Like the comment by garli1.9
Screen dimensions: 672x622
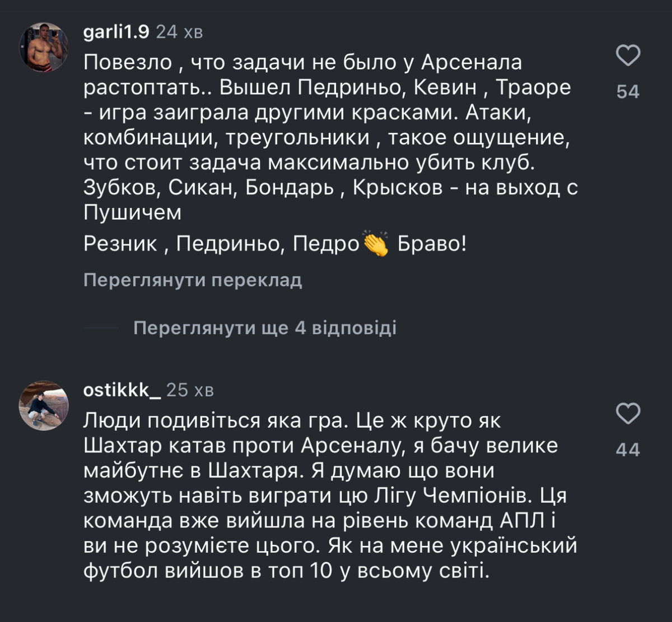(628, 55)
